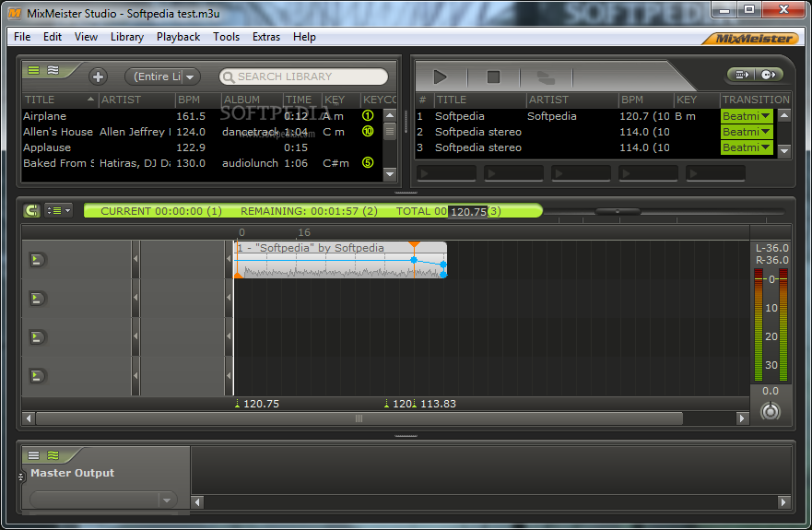Click the blue volume envelope point on the clip
This screenshot has width=812, height=530.
point(414,260)
